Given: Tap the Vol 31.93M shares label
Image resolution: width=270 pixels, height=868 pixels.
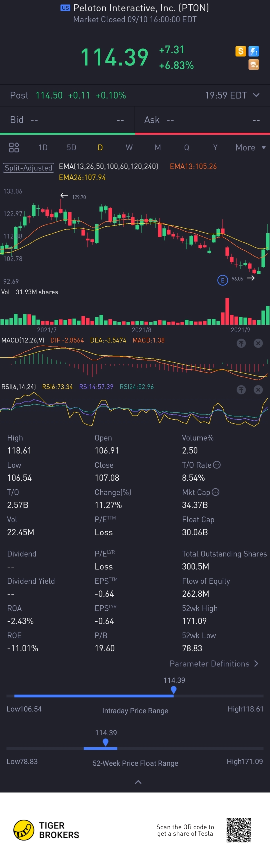Looking at the screenshot, I should pos(30,292).
